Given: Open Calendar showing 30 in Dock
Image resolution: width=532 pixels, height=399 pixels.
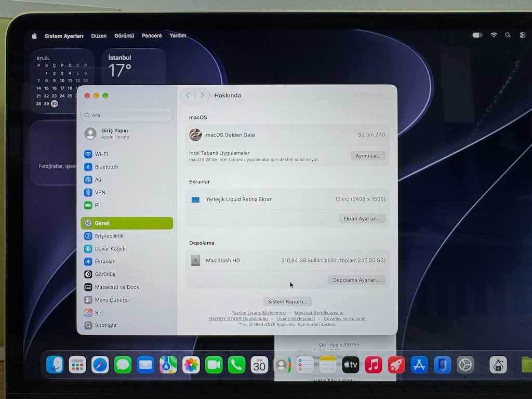Looking at the screenshot, I should (259, 365).
